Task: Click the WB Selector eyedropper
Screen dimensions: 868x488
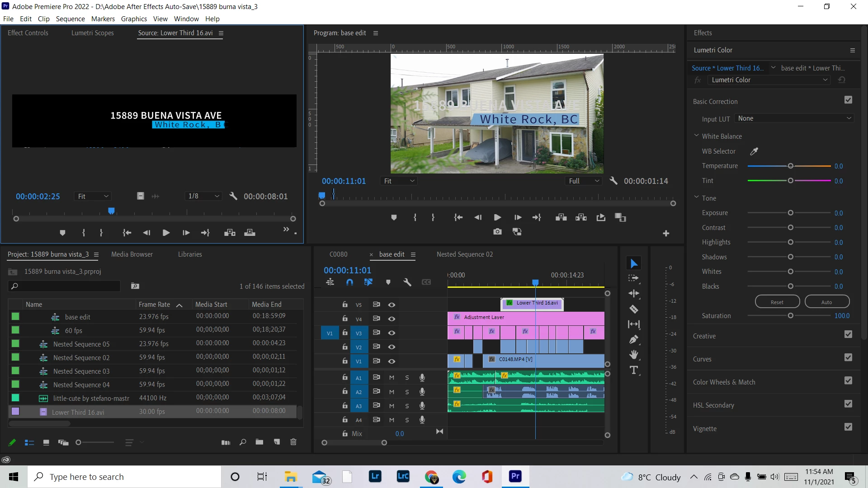Action: (x=754, y=151)
